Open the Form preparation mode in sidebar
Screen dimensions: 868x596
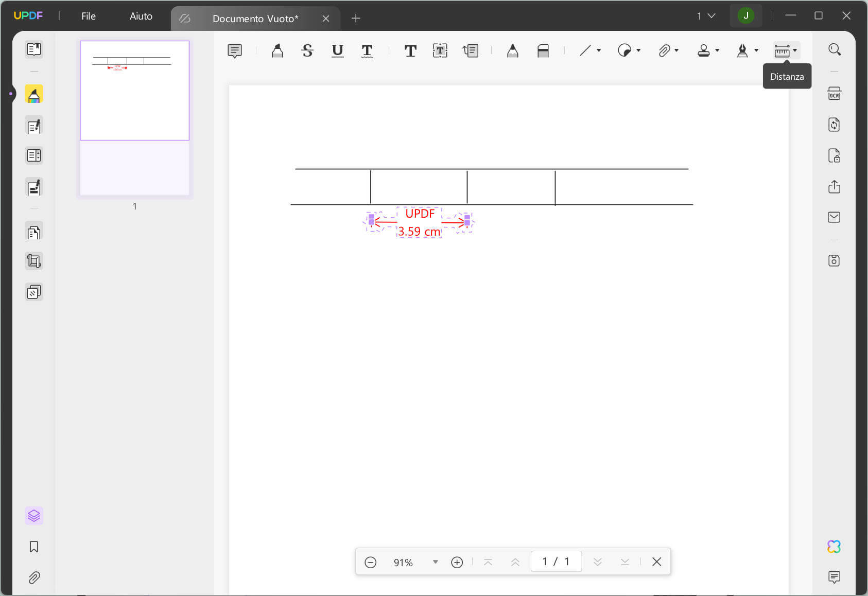(34, 155)
